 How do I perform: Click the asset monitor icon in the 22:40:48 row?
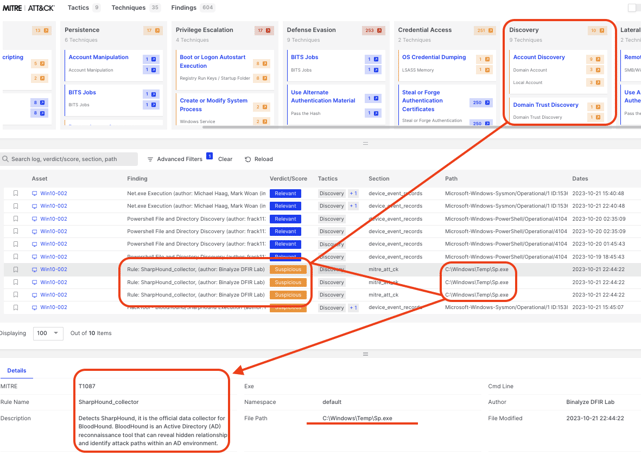34,206
